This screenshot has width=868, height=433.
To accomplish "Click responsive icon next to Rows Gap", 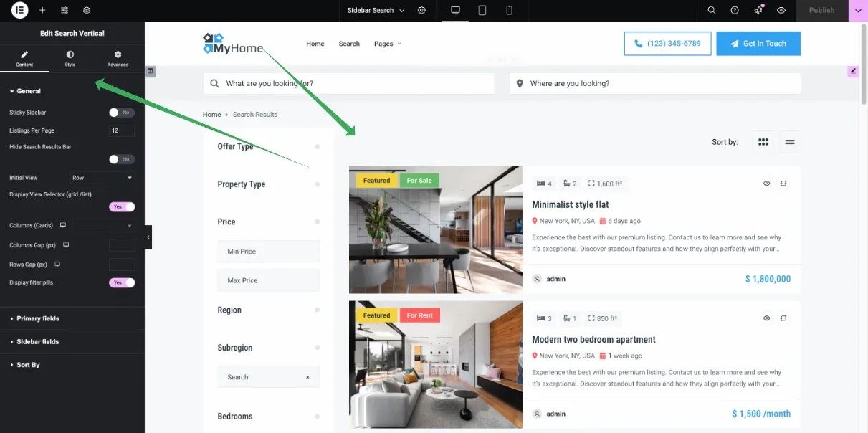I will point(57,265).
